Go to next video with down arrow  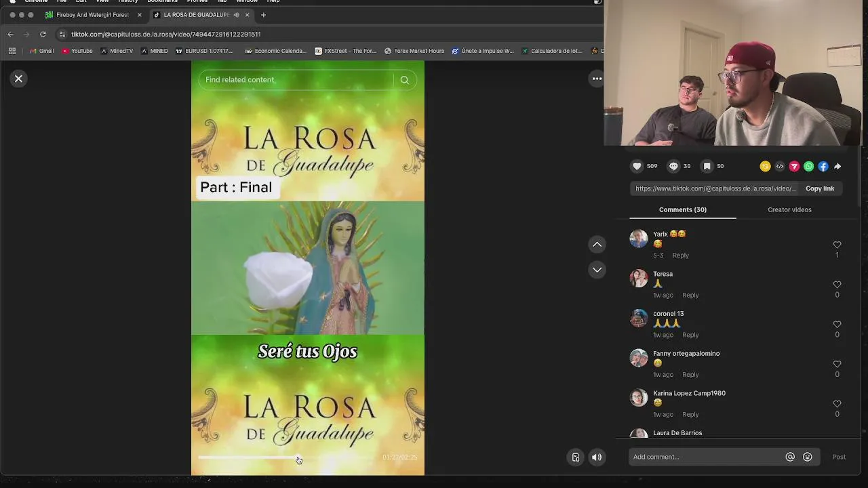pyautogui.click(x=597, y=270)
